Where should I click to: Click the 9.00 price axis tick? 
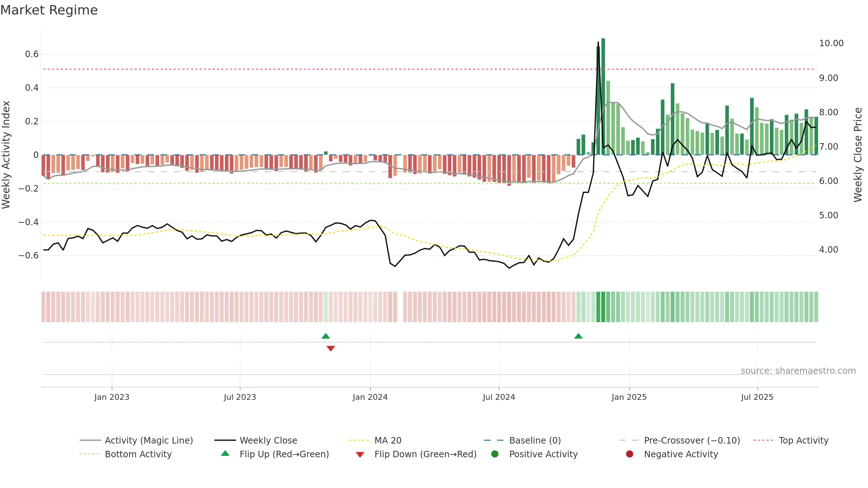pyautogui.click(x=829, y=78)
